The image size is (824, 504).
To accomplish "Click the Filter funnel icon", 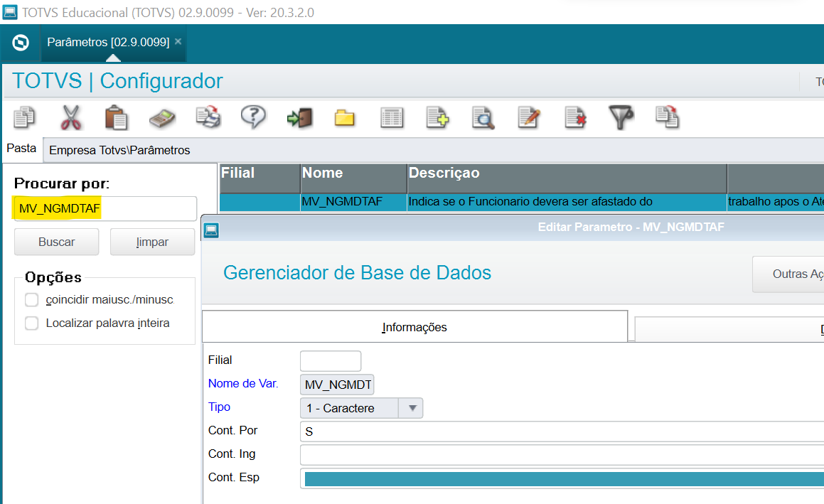I will pyautogui.click(x=621, y=117).
